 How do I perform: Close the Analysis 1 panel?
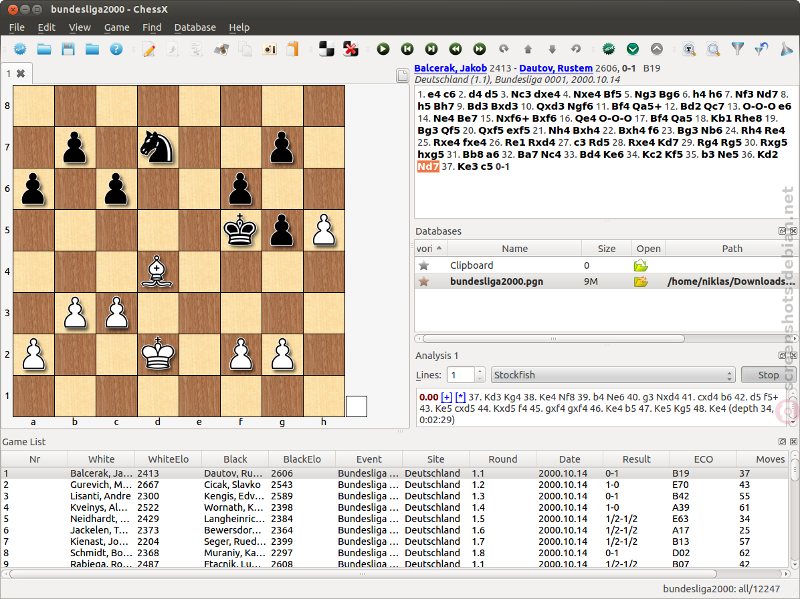[793, 355]
